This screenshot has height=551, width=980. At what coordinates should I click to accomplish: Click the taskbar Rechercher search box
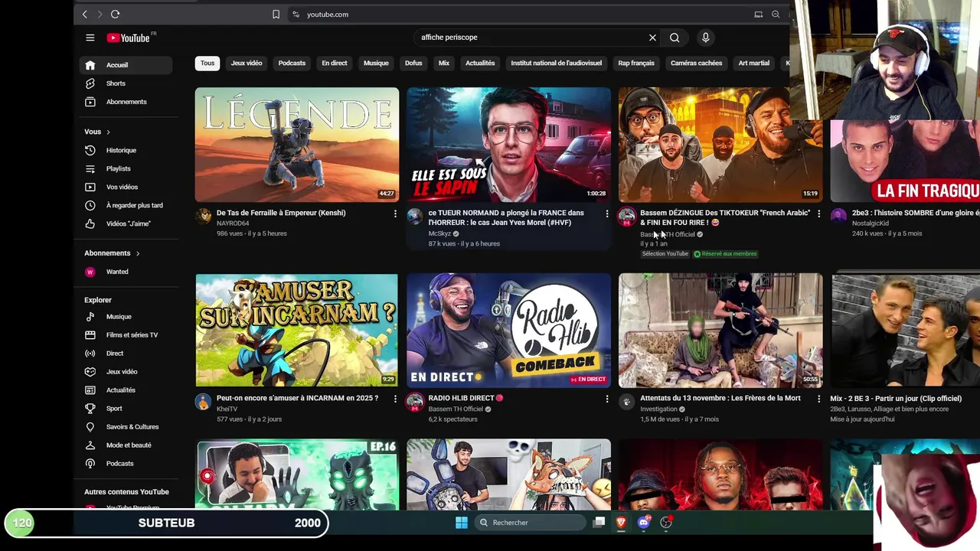click(531, 523)
